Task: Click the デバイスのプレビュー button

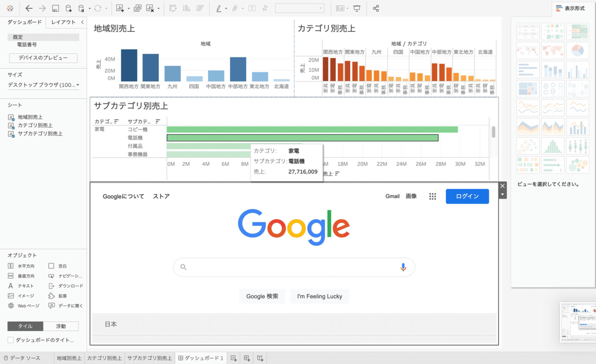Action: (x=43, y=58)
